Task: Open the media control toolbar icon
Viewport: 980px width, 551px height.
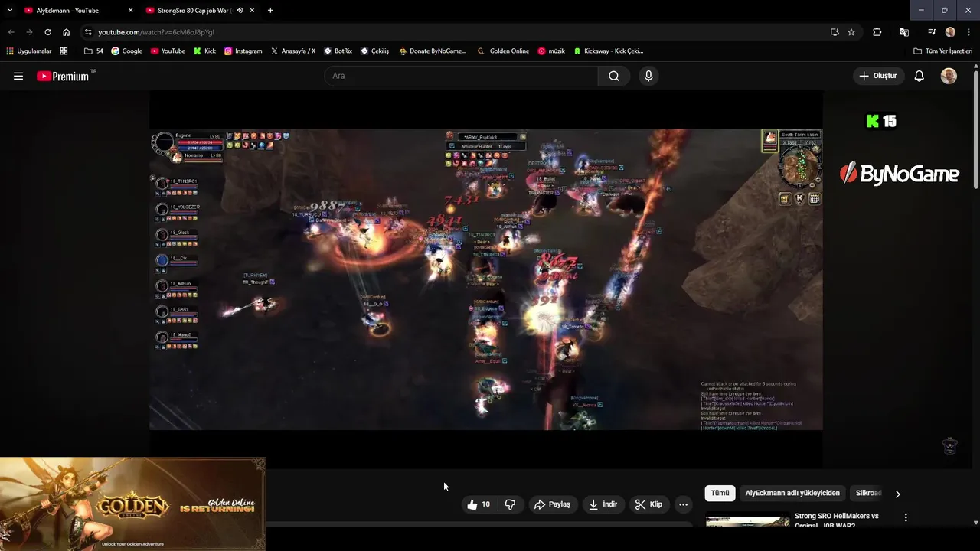Action: (931, 32)
